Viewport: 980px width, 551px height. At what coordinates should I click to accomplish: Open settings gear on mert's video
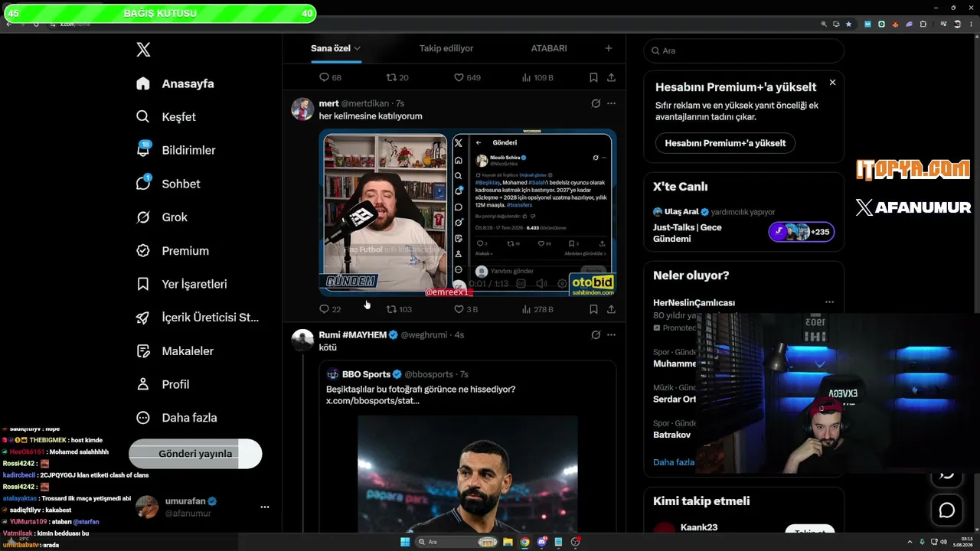click(562, 284)
